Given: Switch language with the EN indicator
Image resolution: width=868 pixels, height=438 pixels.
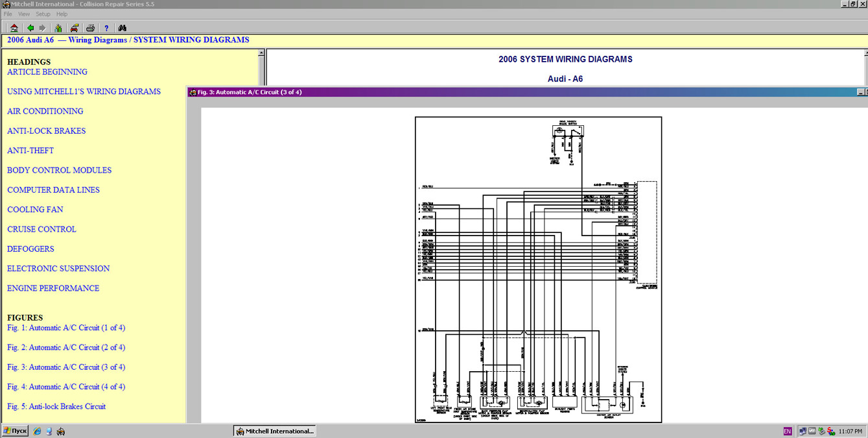Looking at the screenshot, I should tap(788, 431).
